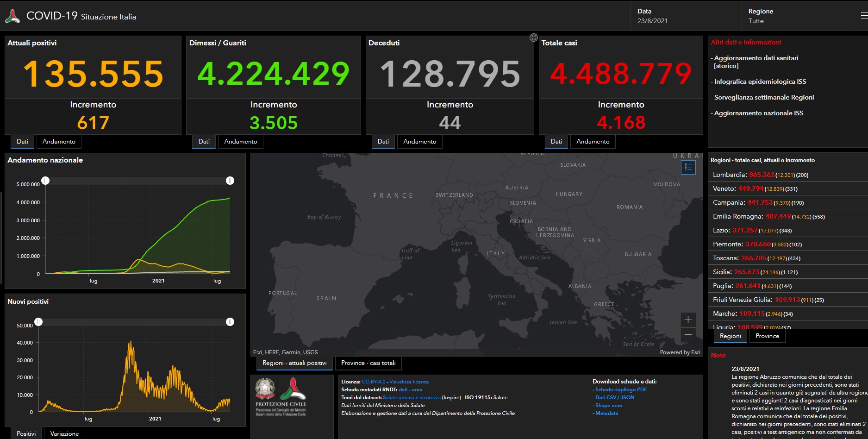868x439 pixels.
Task: Open the hamburger menu in the header
Action: (x=863, y=16)
